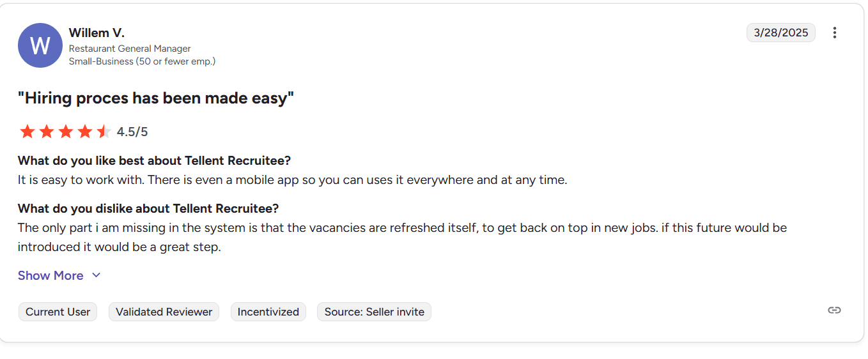The height and width of the screenshot is (359, 868).
Task: Click the fourth star in the rating
Action: (85, 132)
